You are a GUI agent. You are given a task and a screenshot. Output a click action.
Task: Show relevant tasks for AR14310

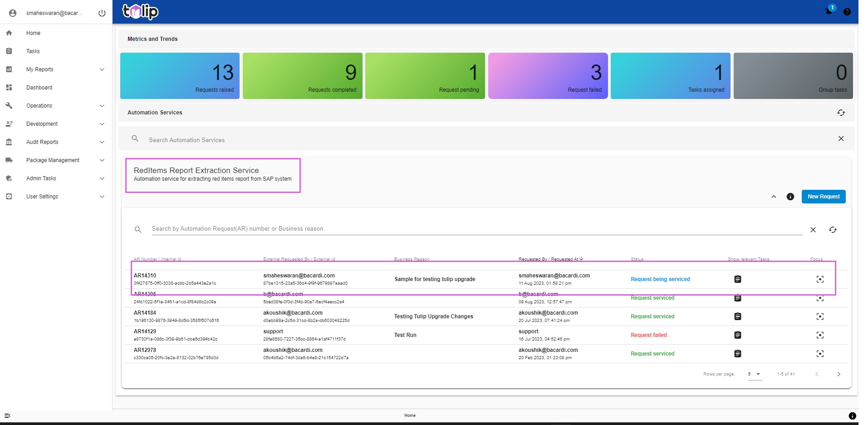coord(738,279)
